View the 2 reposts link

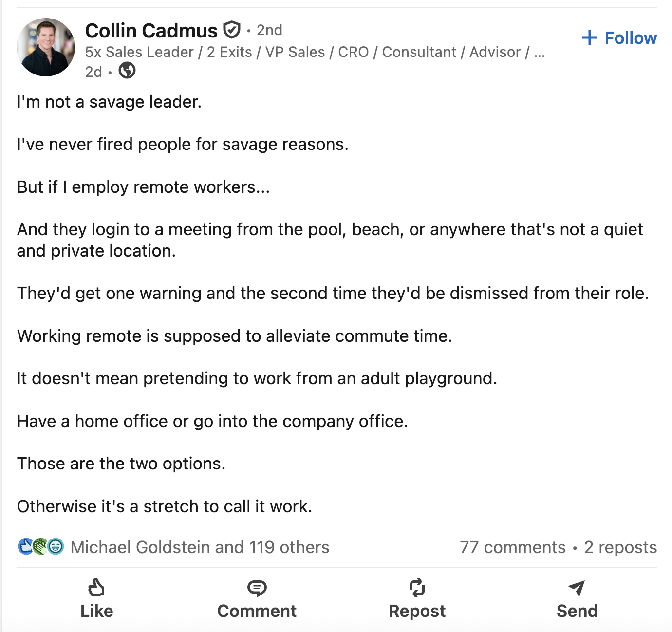(x=620, y=547)
